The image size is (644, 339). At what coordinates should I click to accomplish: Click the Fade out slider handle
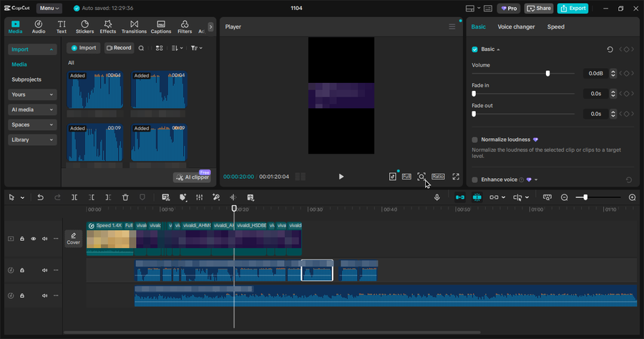coord(474,114)
